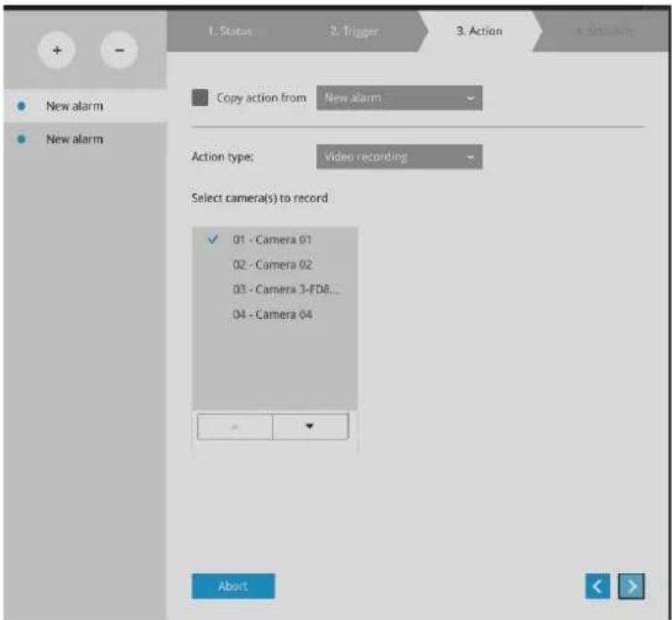Click the blue dot beside first New alarm
This screenshot has width=672, height=620.
pos(21,106)
